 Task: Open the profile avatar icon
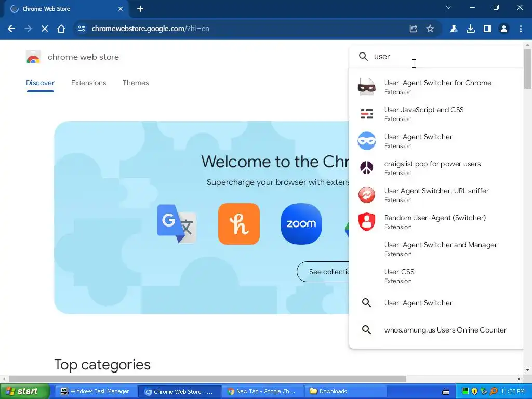pyautogui.click(x=504, y=29)
